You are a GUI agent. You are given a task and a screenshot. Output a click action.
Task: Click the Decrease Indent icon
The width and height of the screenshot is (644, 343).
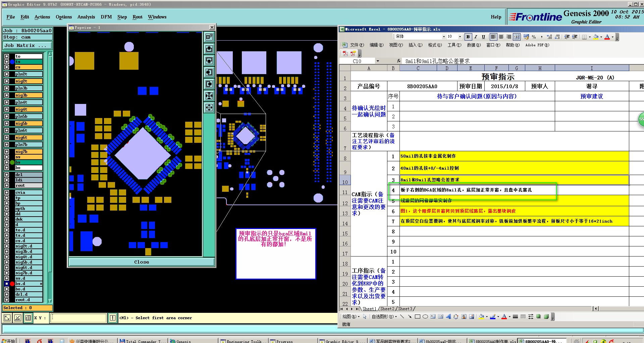(567, 37)
